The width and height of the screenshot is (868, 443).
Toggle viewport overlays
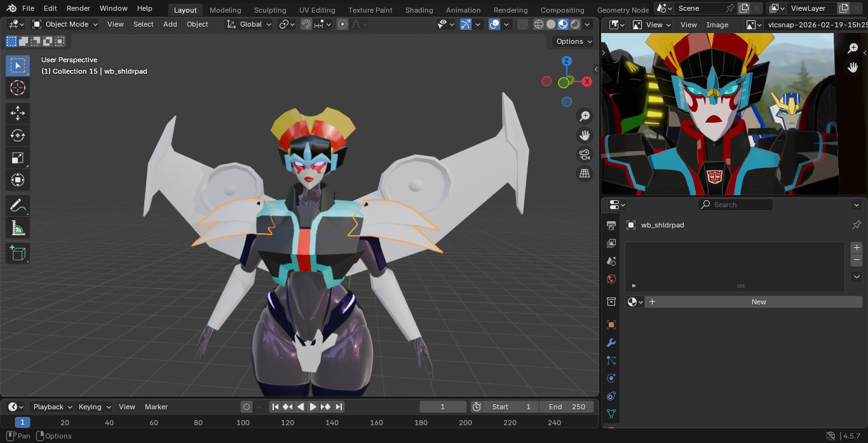tap(494, 24)
